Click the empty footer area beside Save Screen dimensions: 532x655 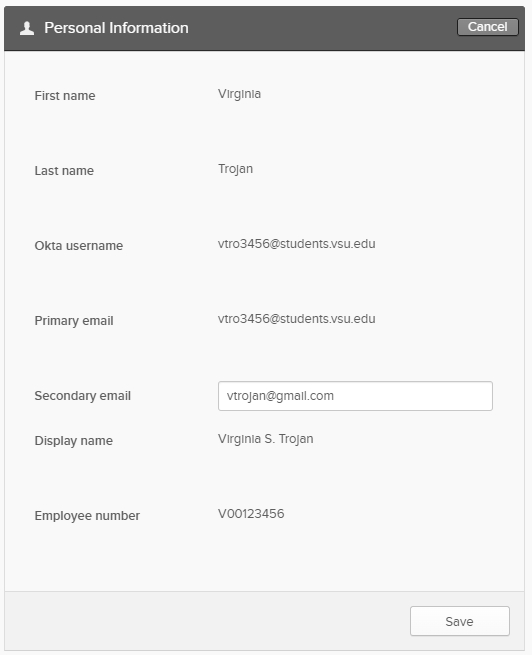coord(207,621)
